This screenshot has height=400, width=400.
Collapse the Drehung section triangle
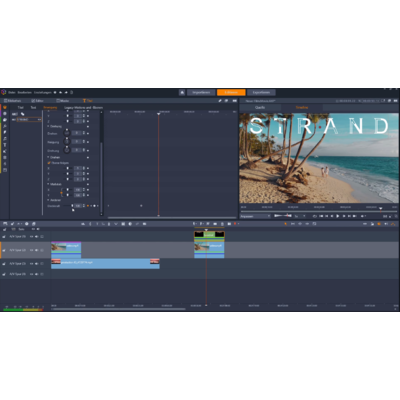(x=48, y=126)
